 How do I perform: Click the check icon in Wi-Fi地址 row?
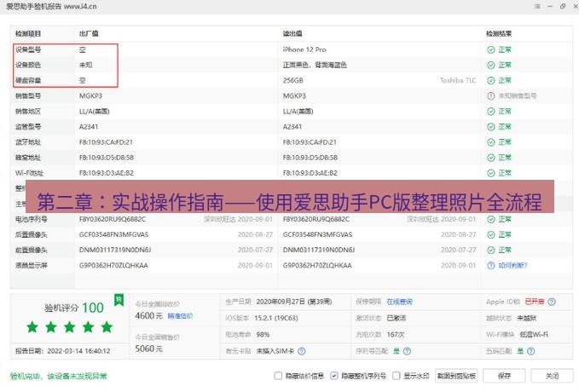(491, 173)
